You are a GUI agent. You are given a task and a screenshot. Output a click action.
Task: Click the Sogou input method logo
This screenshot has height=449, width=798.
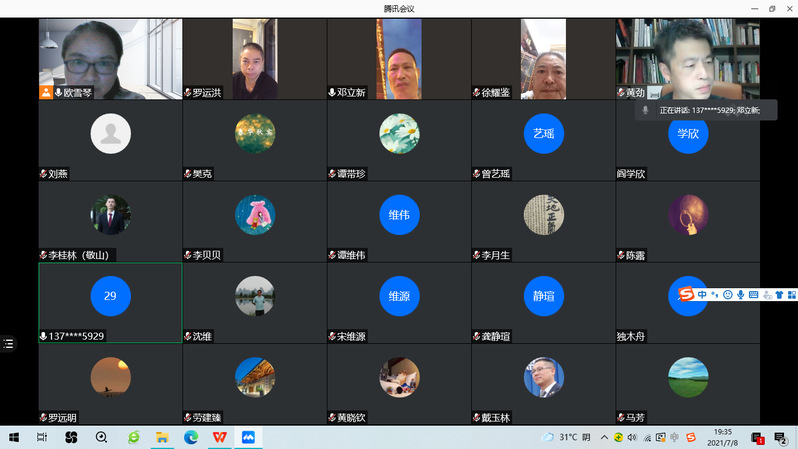686,294
